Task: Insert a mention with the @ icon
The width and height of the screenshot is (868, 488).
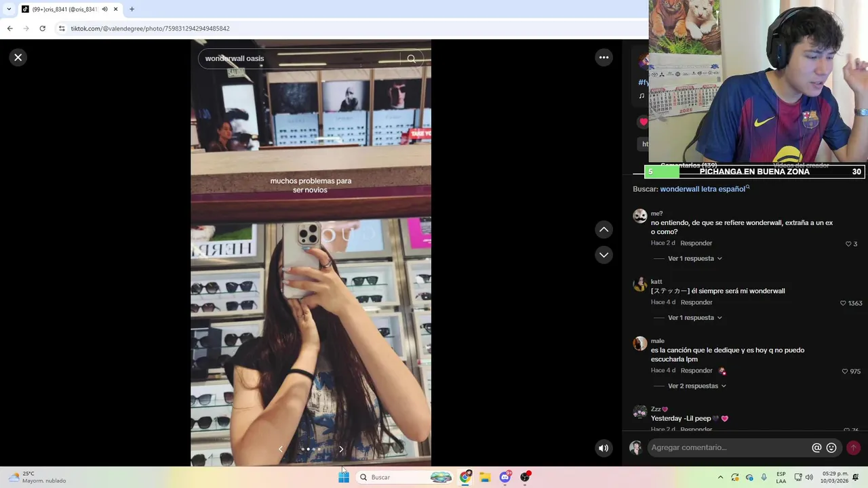Action: tap(816, 447)
